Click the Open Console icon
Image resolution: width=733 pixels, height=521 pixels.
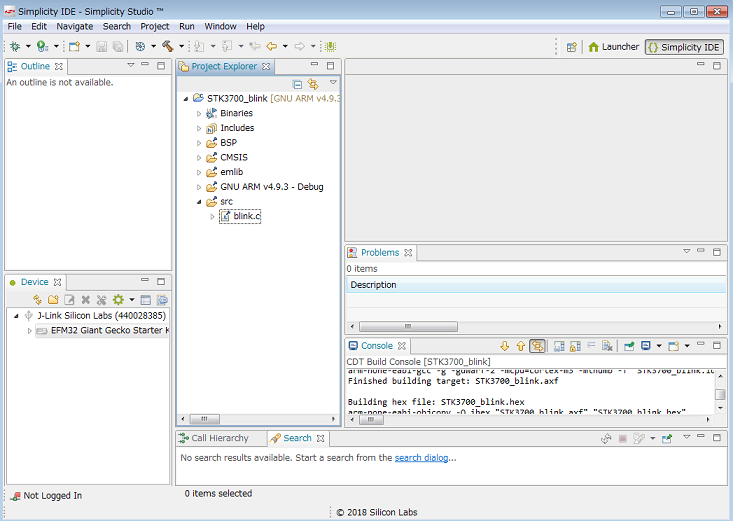(673, 346)
